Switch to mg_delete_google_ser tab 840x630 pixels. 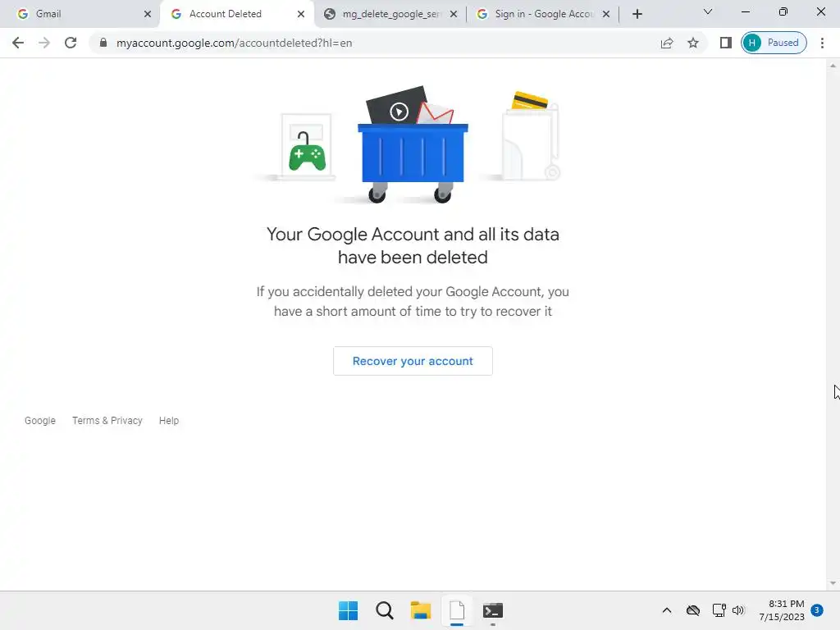(391, 14)
